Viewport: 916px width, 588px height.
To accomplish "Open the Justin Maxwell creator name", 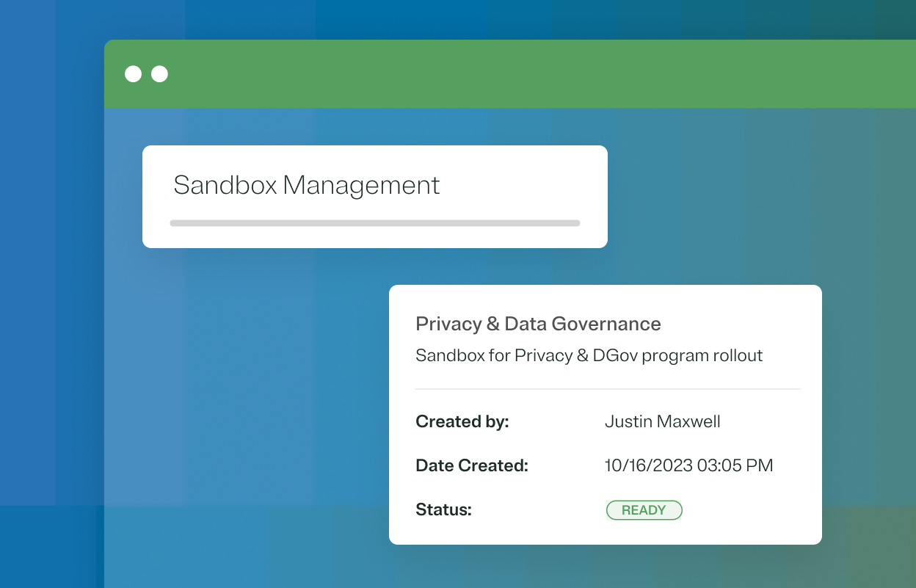I will (x=662, y=422).
